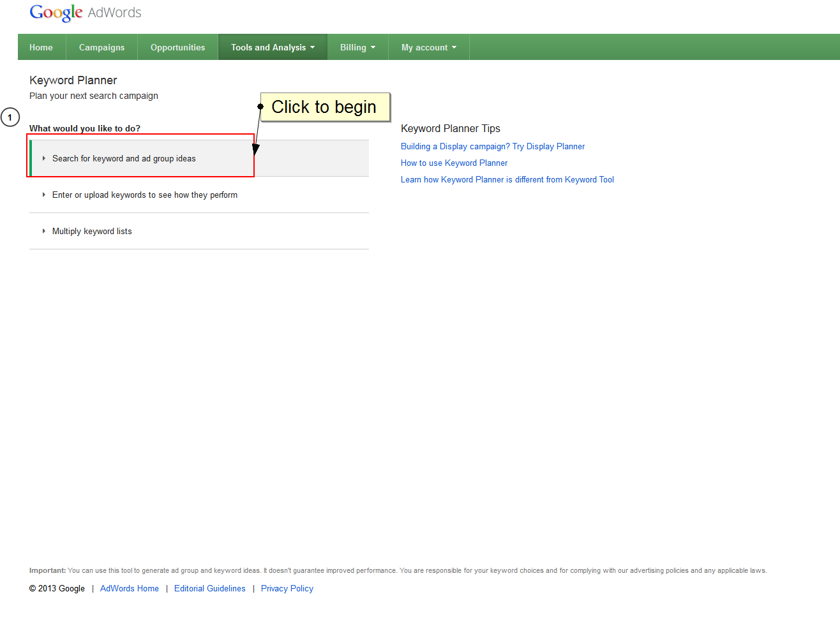
Task: Click Learn how Keyword Planner is different link
Action: coord(507,180)
